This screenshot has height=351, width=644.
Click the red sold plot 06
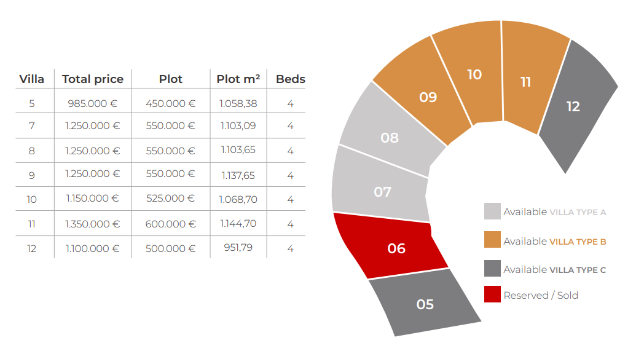coord(396,248)
